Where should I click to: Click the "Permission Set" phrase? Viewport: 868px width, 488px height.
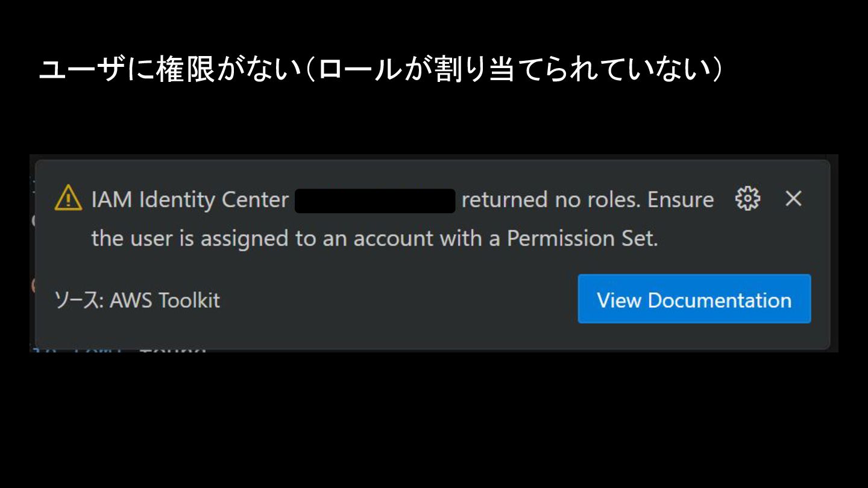(580, 239)
